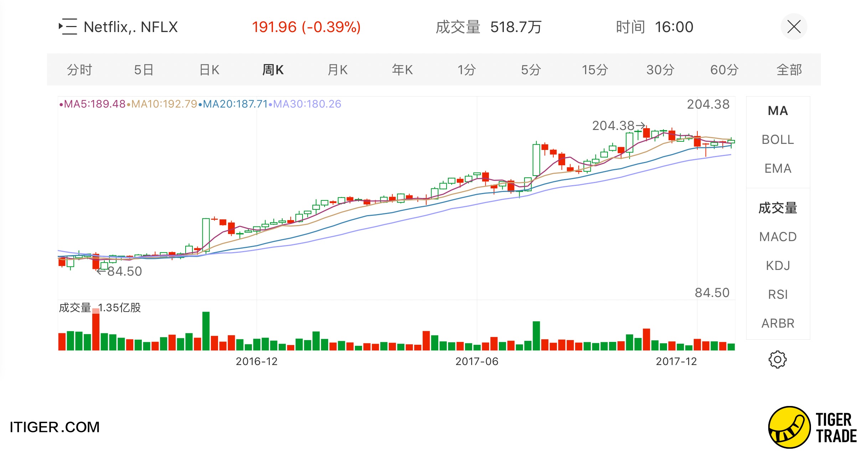Click the Netflix,. NFLX stock title
The height and width of the screenshot is (453, 868).
[x=131, y=27]
